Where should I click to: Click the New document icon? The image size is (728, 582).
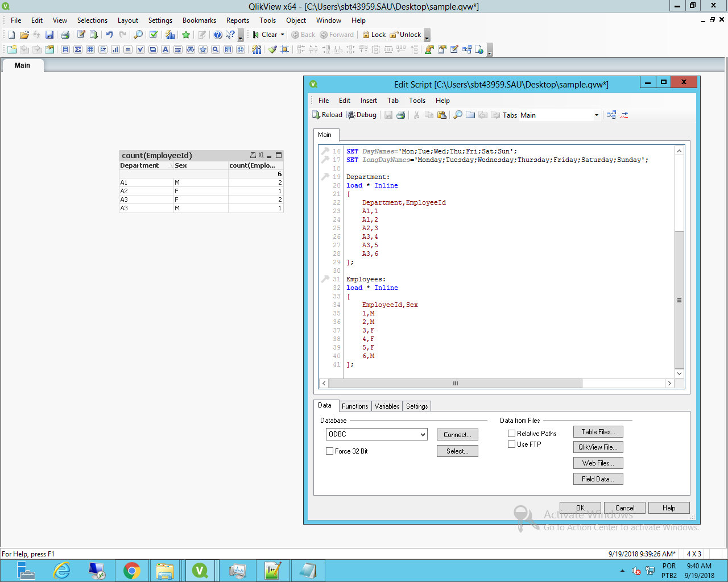click(11, 35)
